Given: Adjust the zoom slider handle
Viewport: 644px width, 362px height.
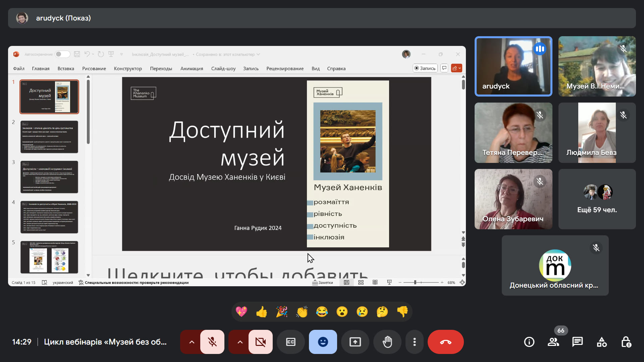Looking at the screenshot, I should tap(415, 283).
